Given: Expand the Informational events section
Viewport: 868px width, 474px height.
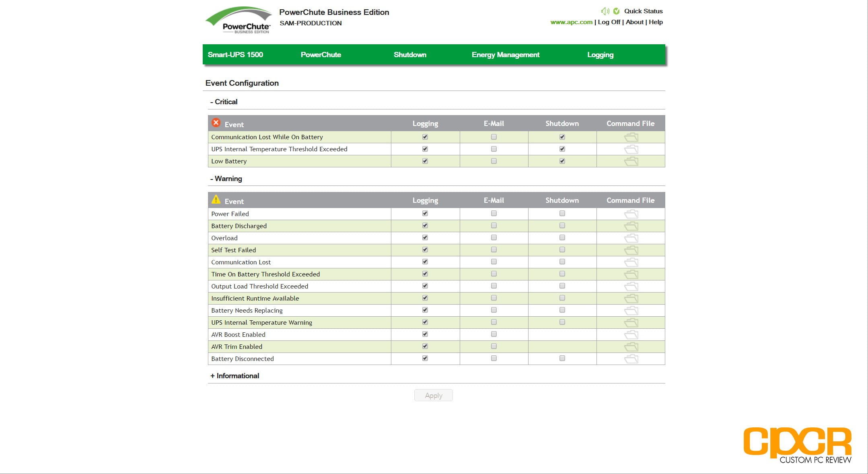Looking at the screenshot, I should click(234, 376).
